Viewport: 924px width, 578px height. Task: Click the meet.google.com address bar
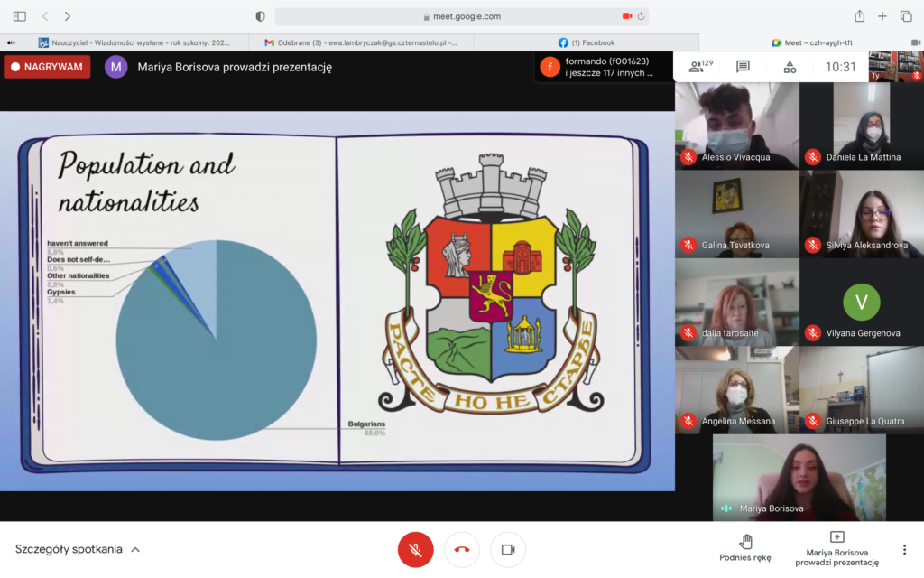(x=462, y=16)
